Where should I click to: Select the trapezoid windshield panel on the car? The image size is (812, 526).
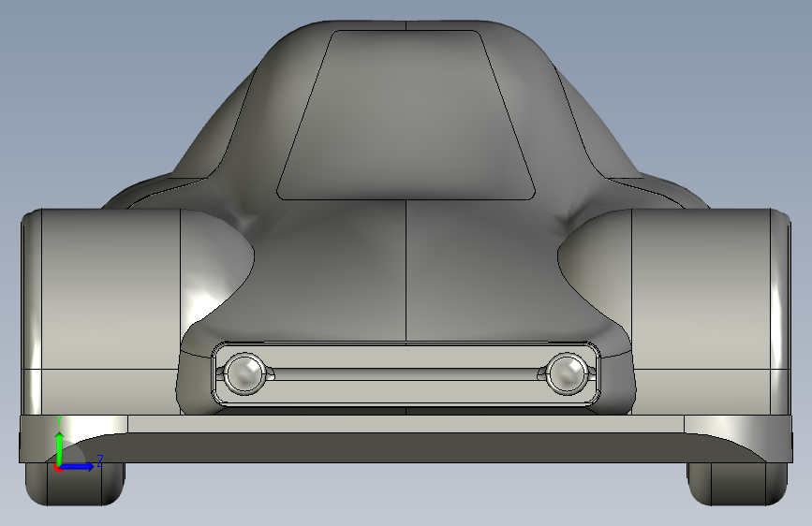tap(406, 115)
